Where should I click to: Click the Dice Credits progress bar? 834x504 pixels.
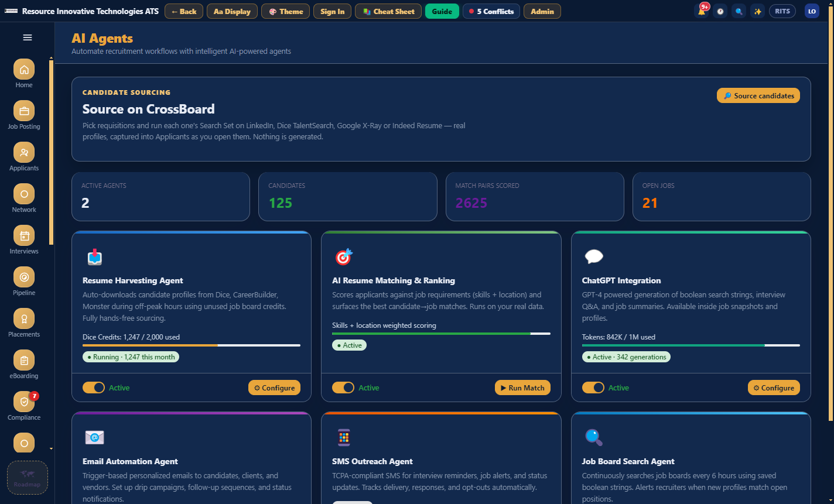point(192,345)
